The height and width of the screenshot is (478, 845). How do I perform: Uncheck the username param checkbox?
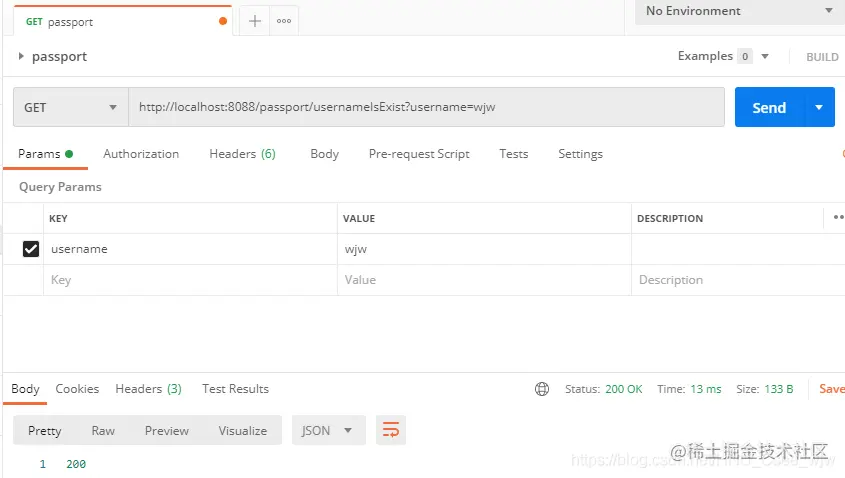[31, 249]
